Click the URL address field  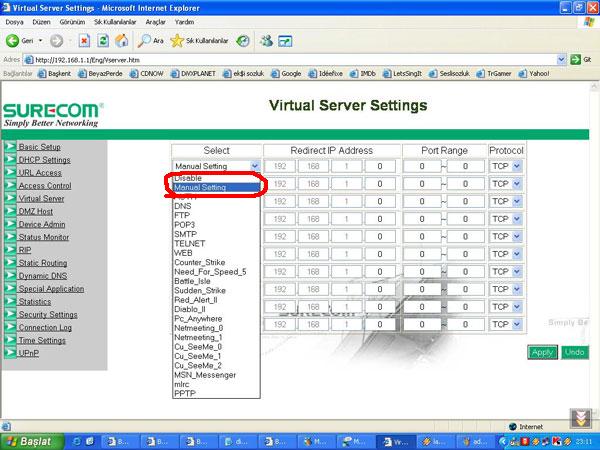[291, 60]
